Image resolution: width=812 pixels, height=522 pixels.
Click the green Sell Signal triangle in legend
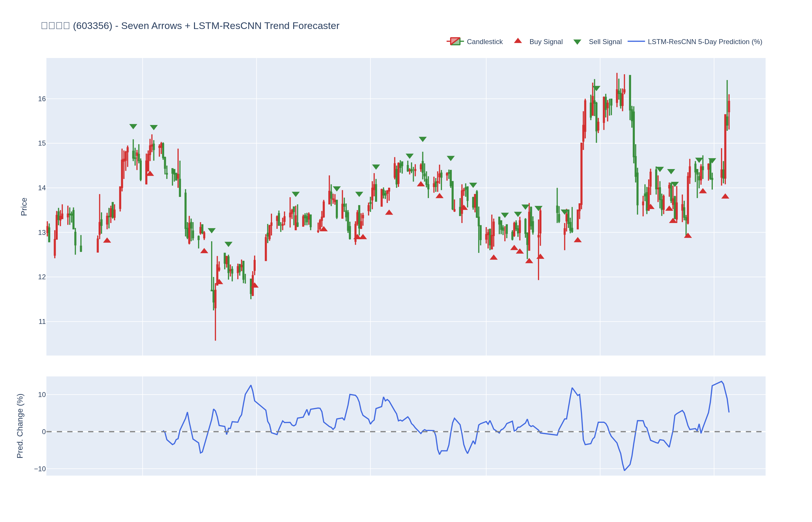[577, 42]
